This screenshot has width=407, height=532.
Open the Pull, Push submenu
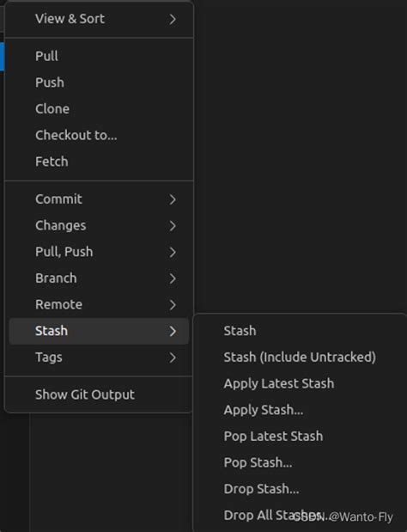click(x=99, y=252)
